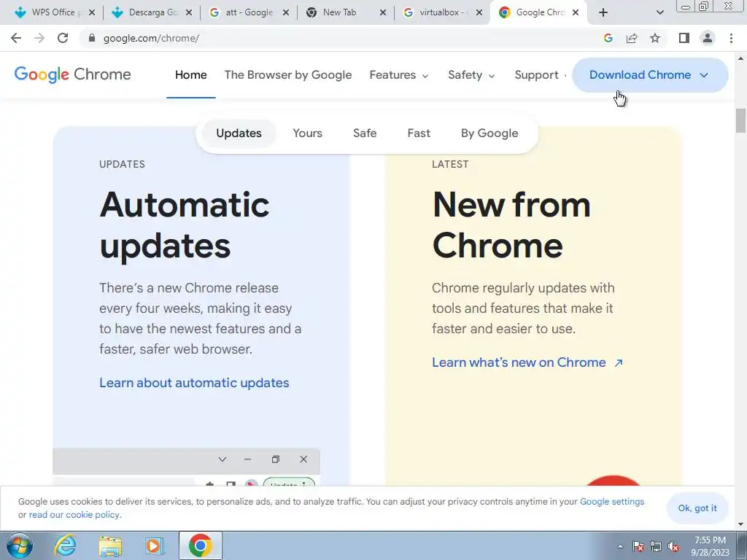Image resolution: width=747 pixels, height=560 pixels.
Task: Open Chrome's three-dot menu
Action: click(x=731, y=38)
